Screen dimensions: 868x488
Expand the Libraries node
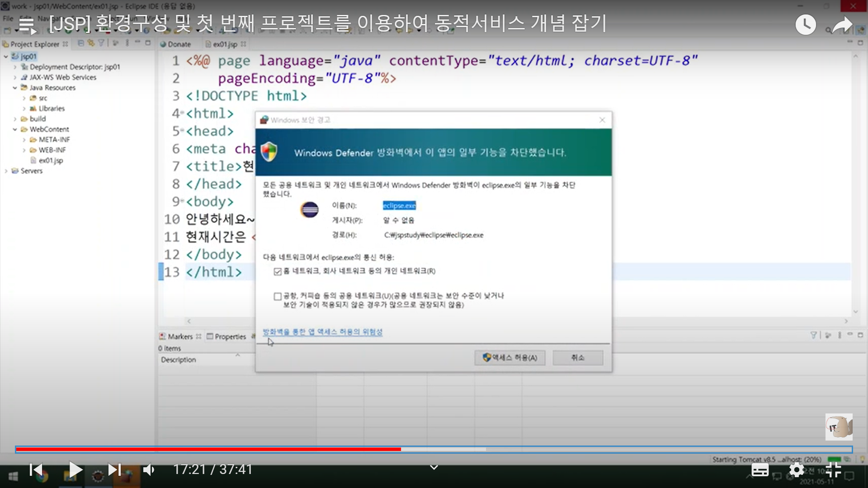coord(24,108)
